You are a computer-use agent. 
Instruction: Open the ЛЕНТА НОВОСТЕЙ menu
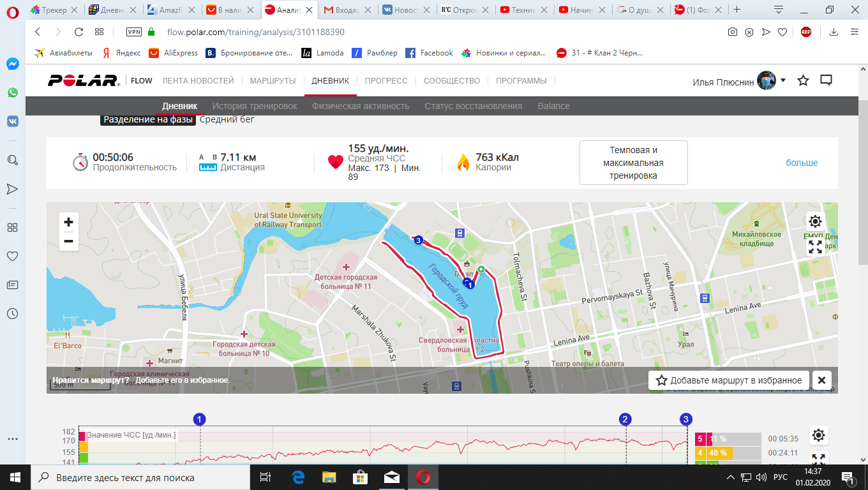click(198, 81)
